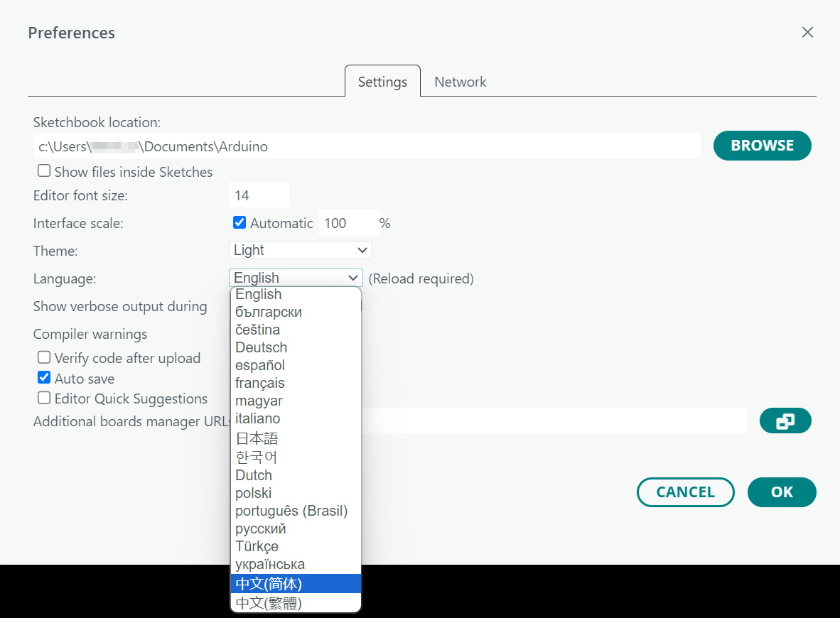
Task: Choose 中文(简体) in the language list
Action: pyautogui.click(x=269, y=584)
